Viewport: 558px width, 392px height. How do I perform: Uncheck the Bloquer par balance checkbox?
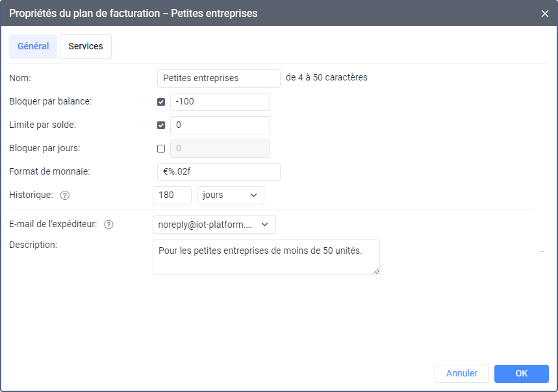(161, 102)
